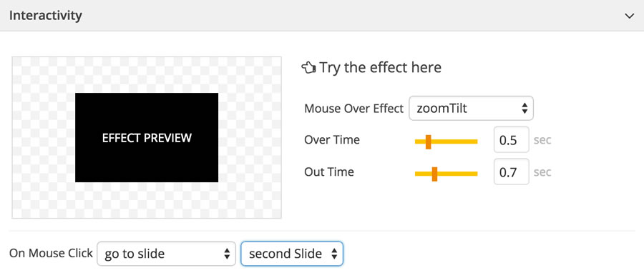Focus the Out Time 0.7 input field
Image resolution: width=644 pixels, height=273 pixels.
(x=512, y=172)
